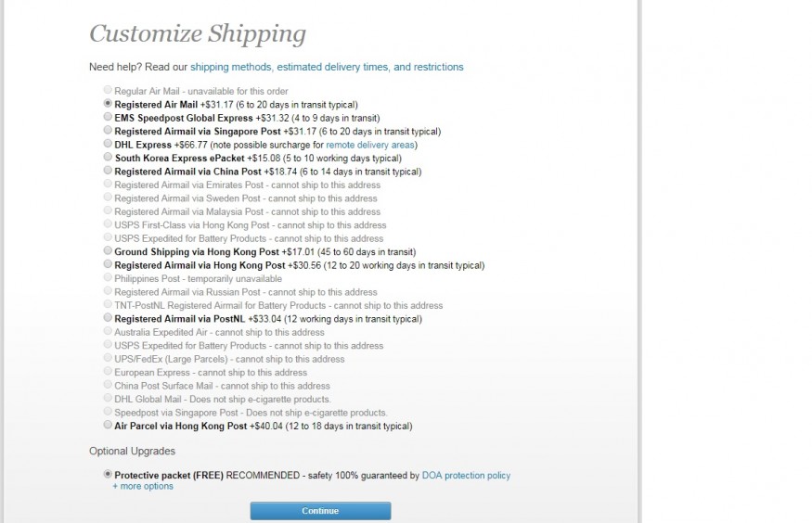Choose Ground Shipping via Hong Kong Post

[109, 251]
